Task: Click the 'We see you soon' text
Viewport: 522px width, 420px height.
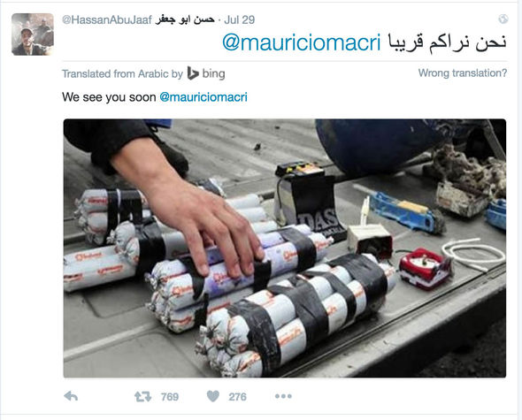Action: 109,97
